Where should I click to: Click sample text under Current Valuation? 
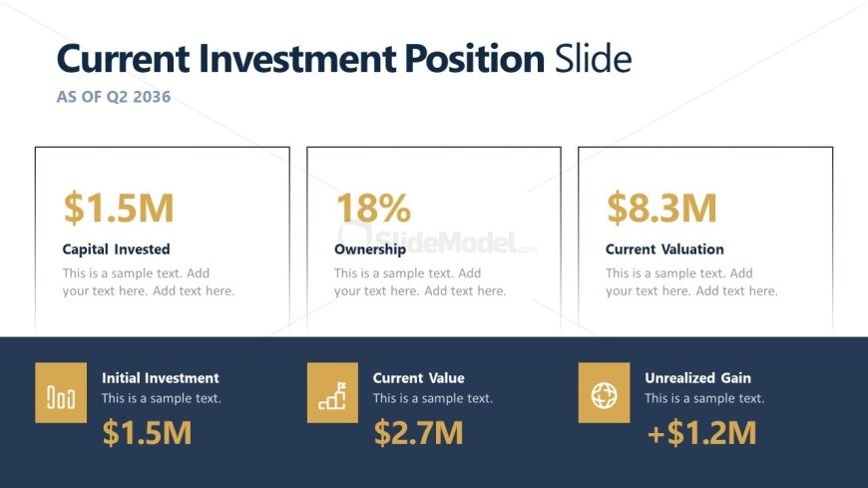tap(691, 282)
